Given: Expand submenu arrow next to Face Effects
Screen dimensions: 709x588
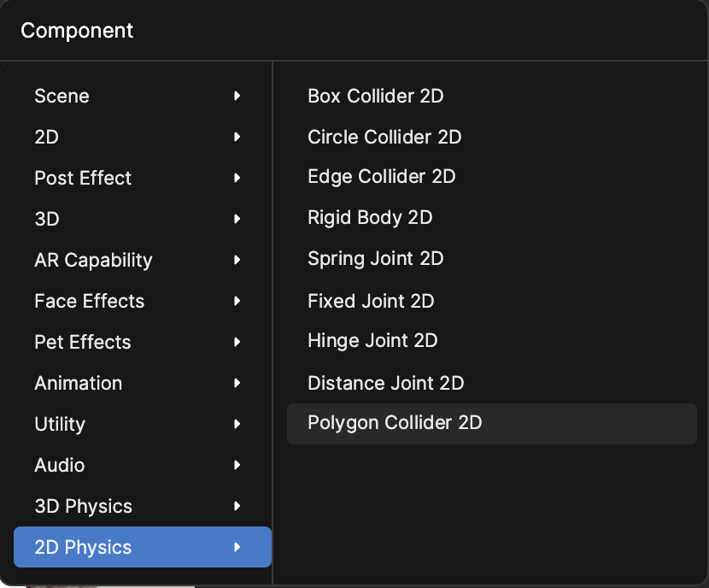Looking at the screenshot, I should click(x=237, y=301).
